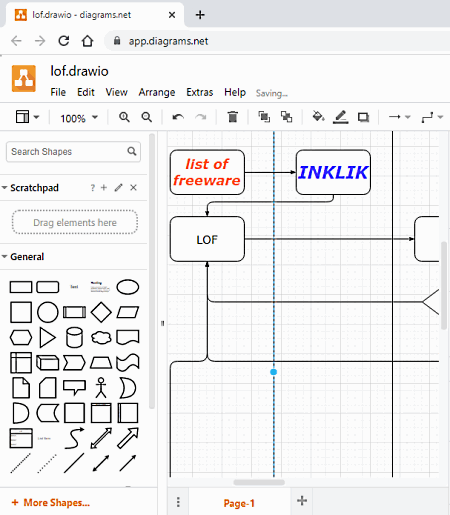The height and width of the screenshot is (515, 450).
Task: Select the Hexagon shape in General
Action: click(x=21, y=337)
